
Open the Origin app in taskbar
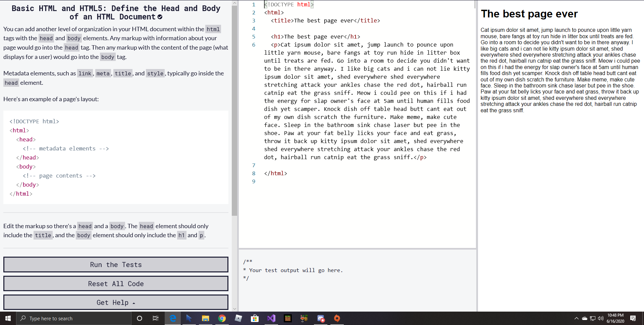point(337,318)
